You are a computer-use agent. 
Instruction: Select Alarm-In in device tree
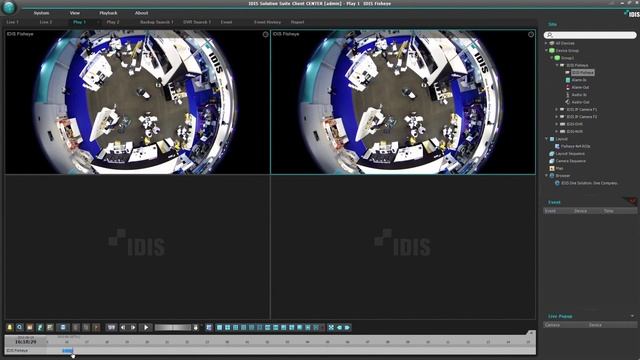click(579, 80)
